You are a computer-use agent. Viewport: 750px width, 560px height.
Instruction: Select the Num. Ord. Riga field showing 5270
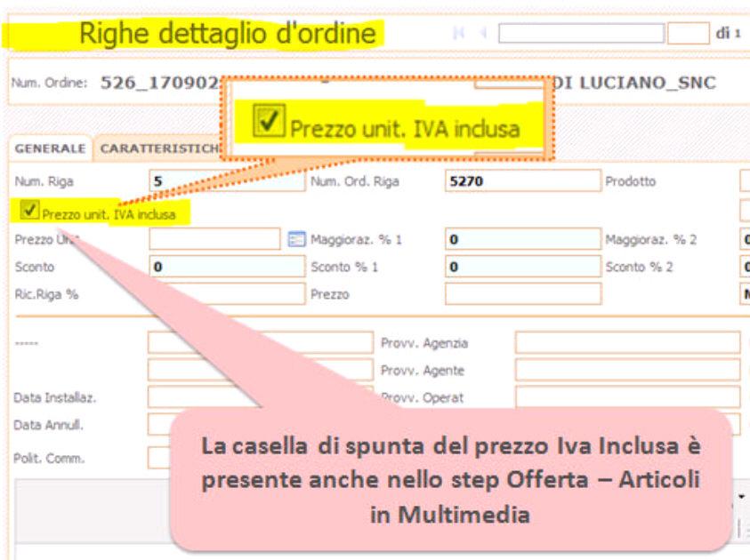[522, 181]
